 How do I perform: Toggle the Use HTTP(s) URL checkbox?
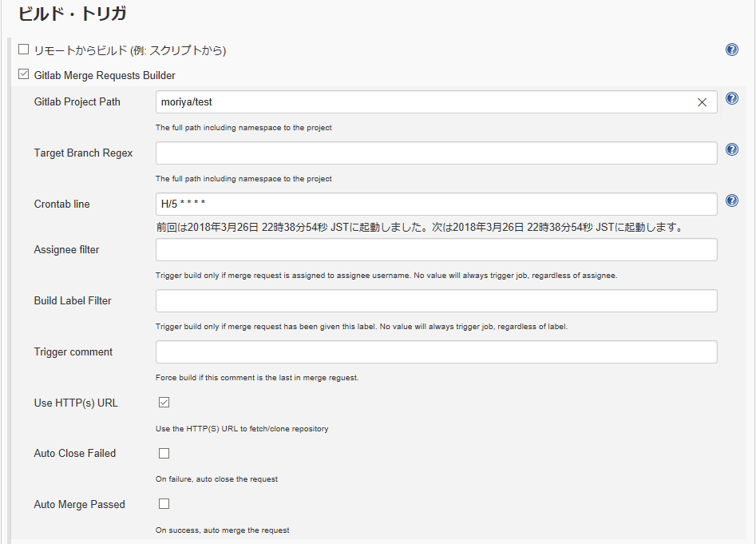pos(164,403)
